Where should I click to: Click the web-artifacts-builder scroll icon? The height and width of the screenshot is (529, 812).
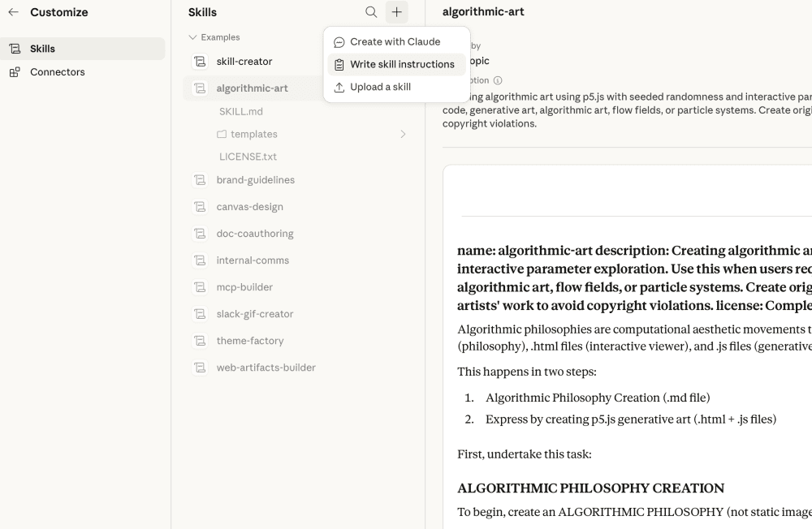point(200,368)
